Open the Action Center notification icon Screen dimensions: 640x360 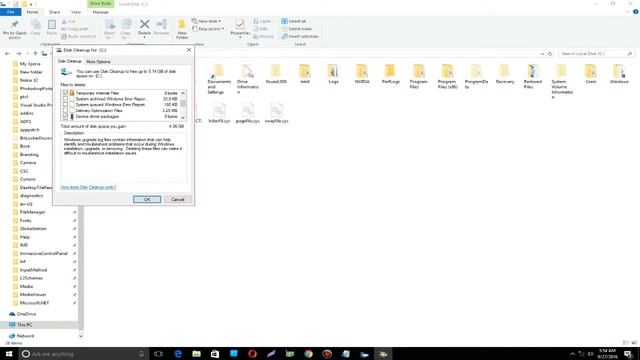629,354
